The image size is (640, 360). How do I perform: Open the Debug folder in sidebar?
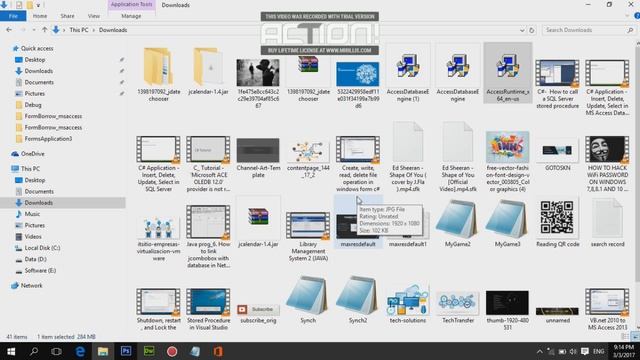click(33, 105)
